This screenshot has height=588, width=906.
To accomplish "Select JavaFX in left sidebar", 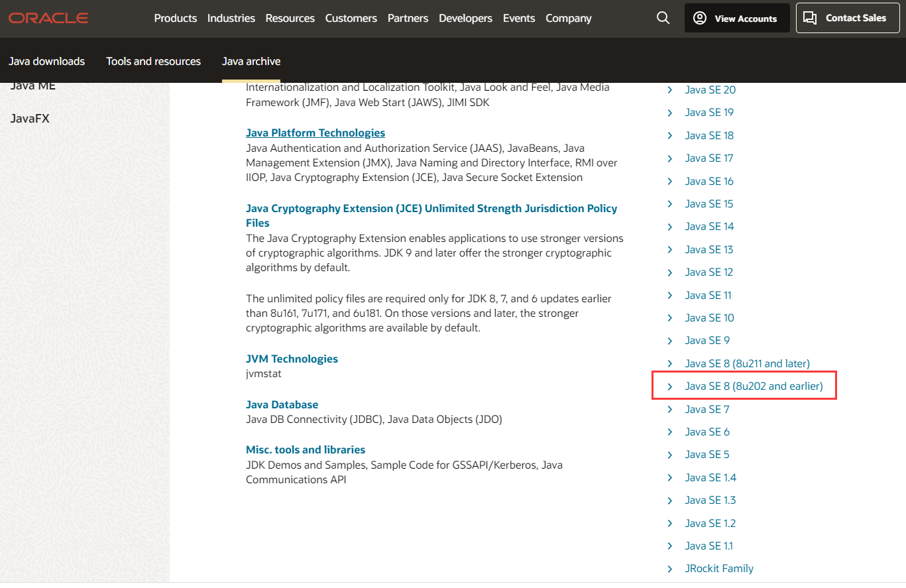I will click(30, 119).
